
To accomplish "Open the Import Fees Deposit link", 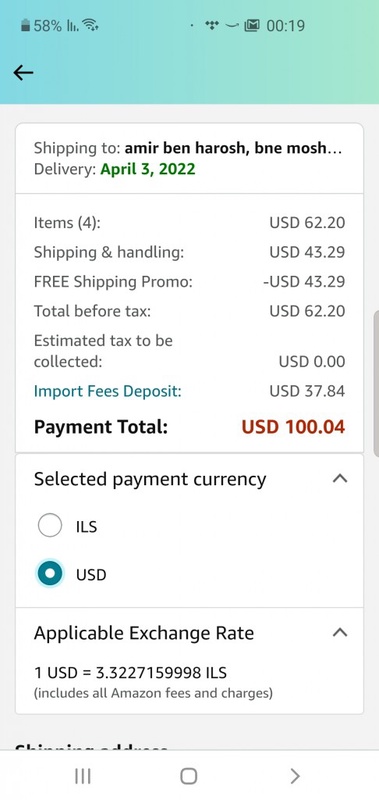I will point(108,391).
